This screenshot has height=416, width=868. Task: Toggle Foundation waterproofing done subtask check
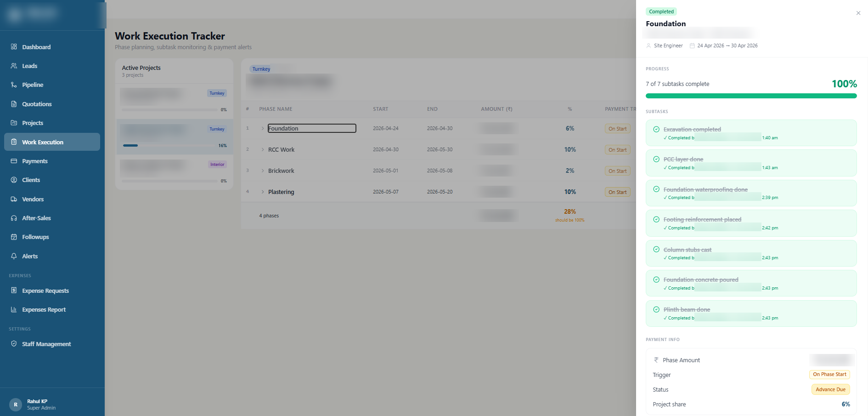tap(656, 189)
